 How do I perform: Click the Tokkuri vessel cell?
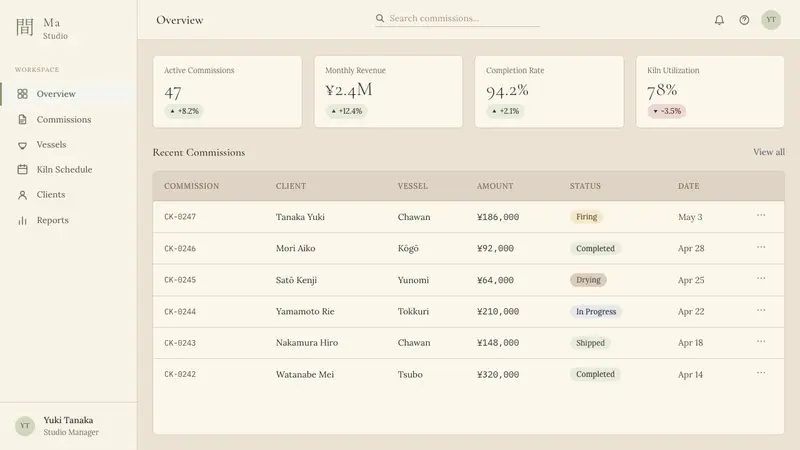coord(413,312)
